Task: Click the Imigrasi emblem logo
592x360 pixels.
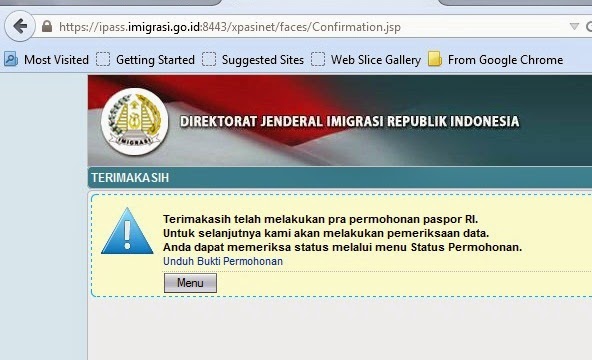Action: [135, 122]
